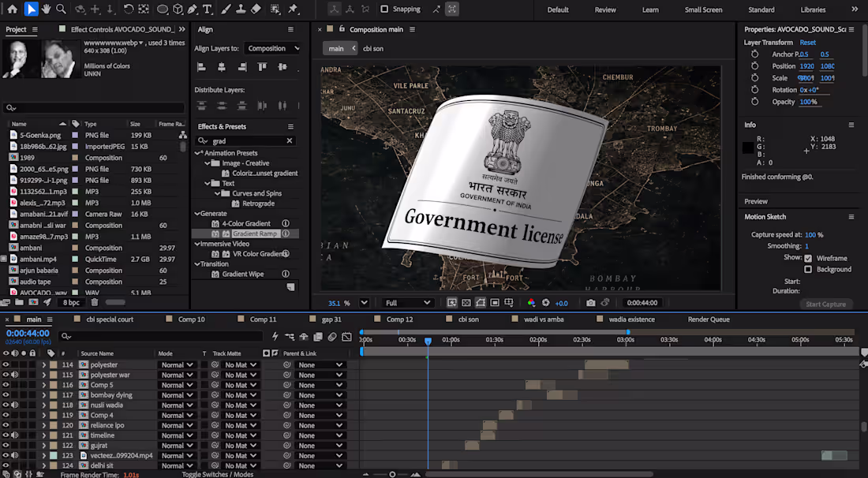This screenshot has height=478, width=868.
Task: Click the timeline zoom slider
Action: [x=392, y=474]
